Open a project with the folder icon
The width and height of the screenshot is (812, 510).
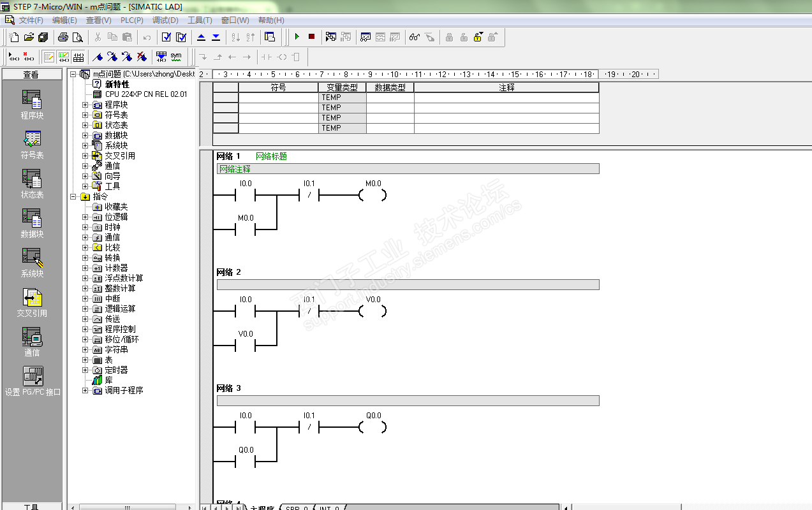(29, 37)
